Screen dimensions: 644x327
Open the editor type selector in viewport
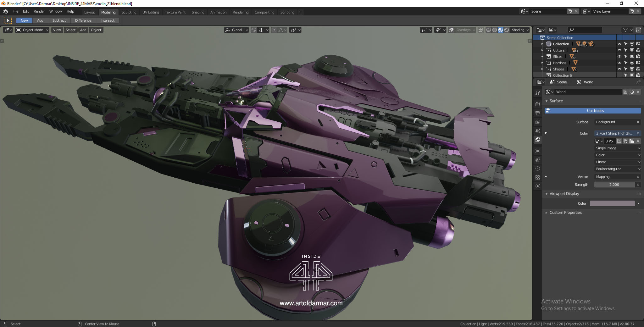point(8,30)
